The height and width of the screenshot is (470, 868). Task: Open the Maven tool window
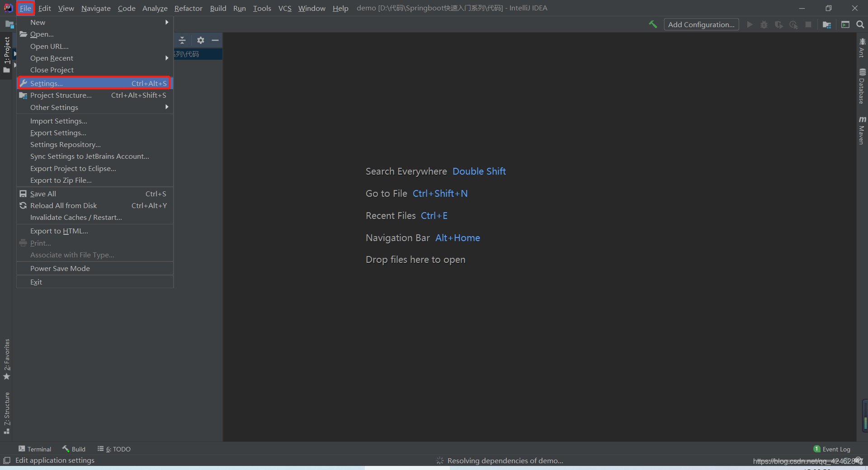862,131
